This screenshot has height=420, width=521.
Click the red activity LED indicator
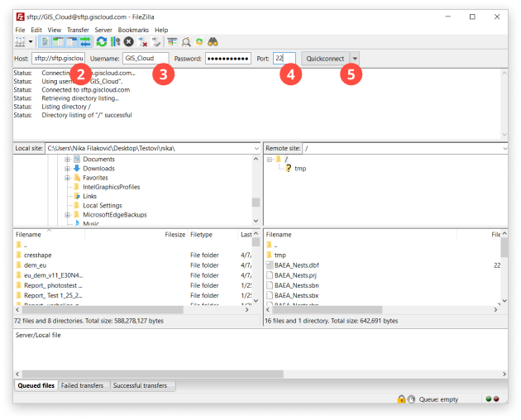coord(496,399)
